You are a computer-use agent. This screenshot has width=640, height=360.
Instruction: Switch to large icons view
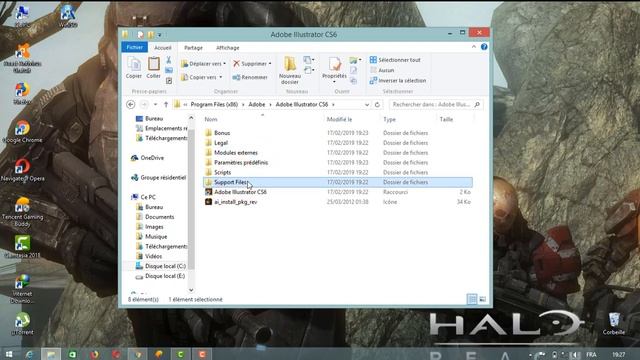482,299
